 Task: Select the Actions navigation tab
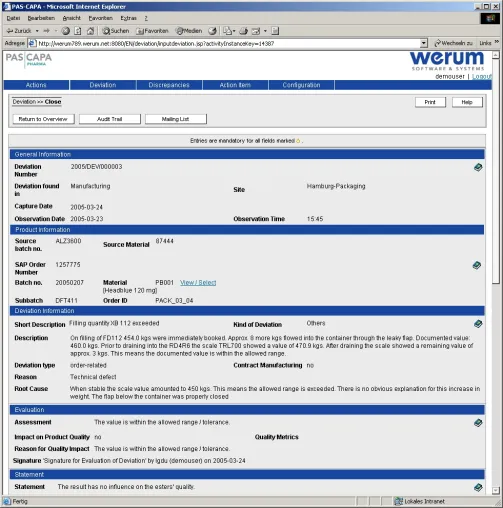coord(36,85)
